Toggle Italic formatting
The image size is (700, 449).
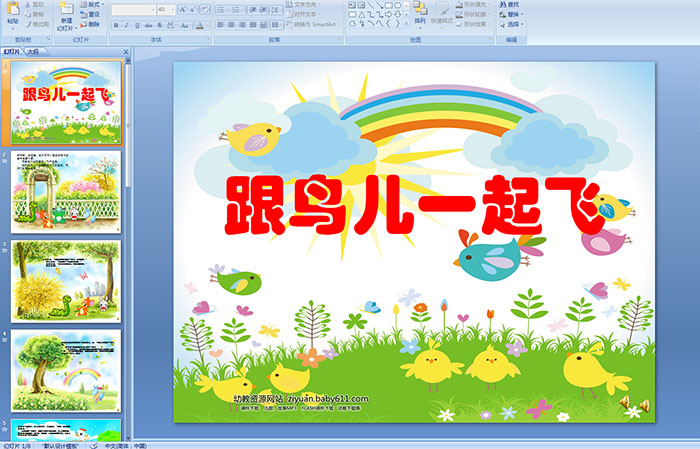[x=125, y=25]
